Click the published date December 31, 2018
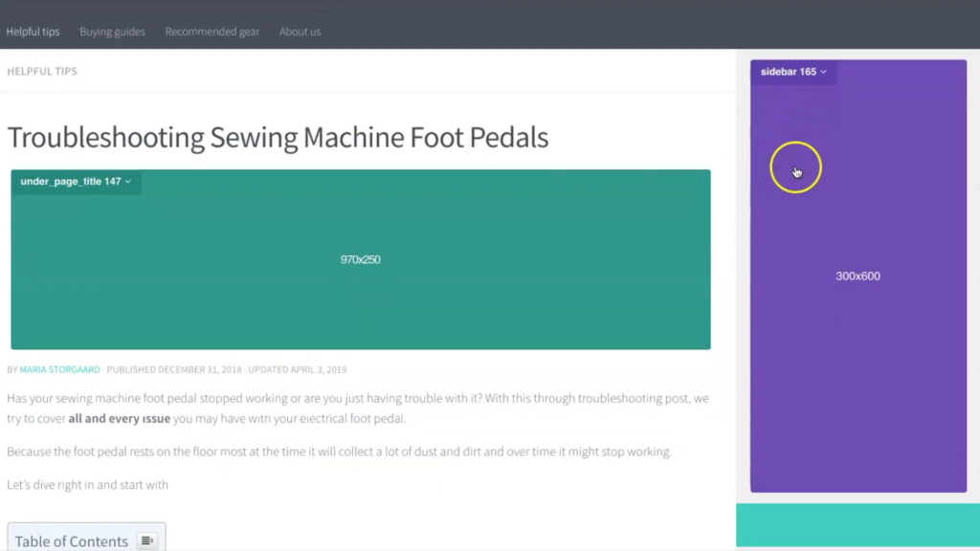This screenshot has height=551, width=980. click(199, 370)
